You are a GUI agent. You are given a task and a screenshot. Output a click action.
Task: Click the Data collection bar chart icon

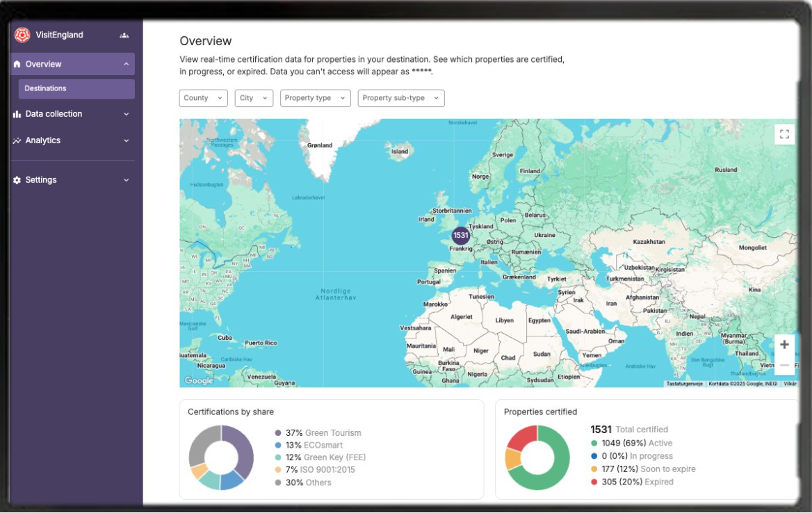point(17,114)
